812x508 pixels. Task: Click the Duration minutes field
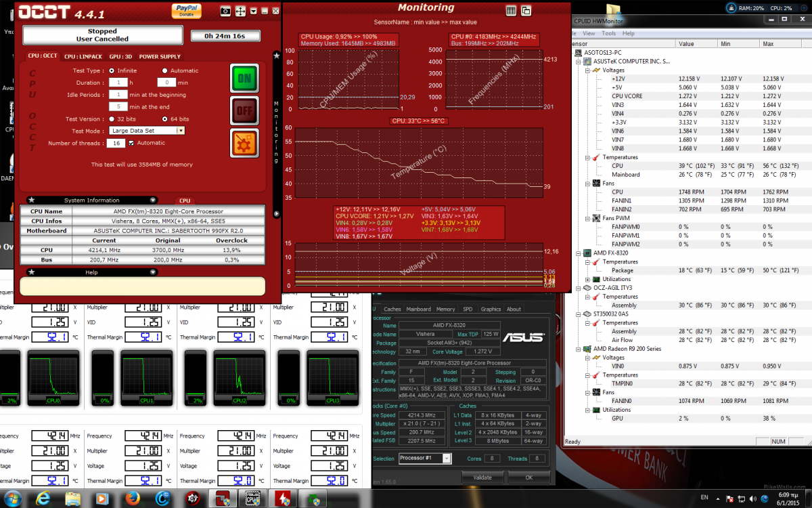pyautogui.click(x=166, y=82)
